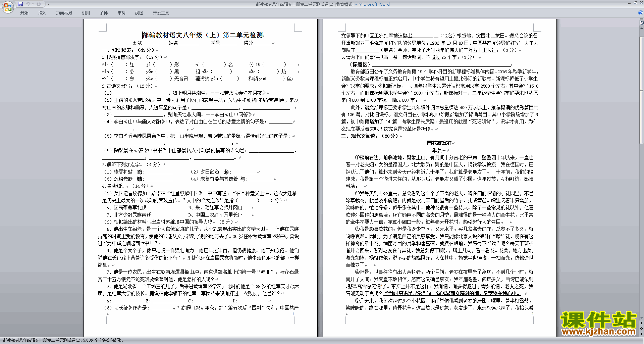The image size is (644, 344).
Task: Click the vertical scrollbar up arrow
Action: tap(642, 28)
